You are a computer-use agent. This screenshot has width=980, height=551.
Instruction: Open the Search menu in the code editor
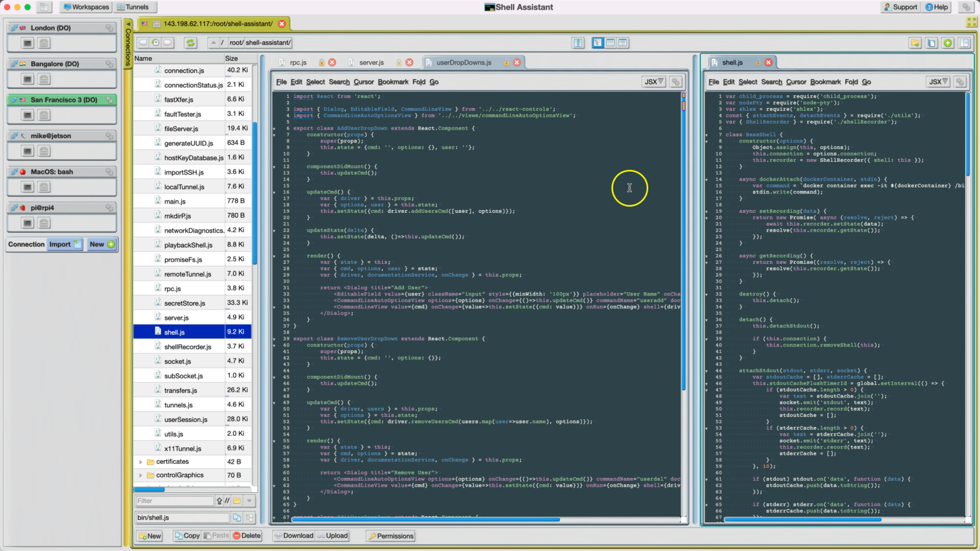(339, 82)
